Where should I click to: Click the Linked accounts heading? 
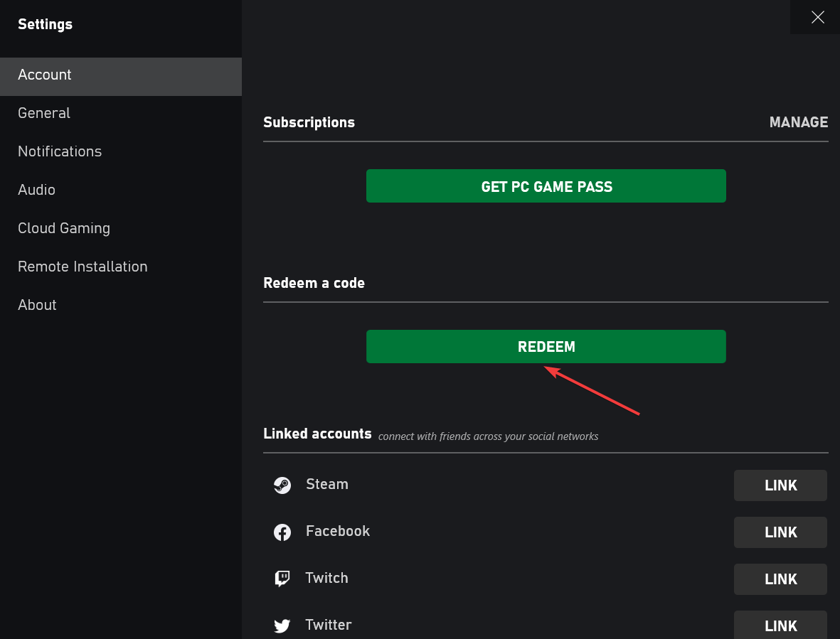click(x=317, y=434)
